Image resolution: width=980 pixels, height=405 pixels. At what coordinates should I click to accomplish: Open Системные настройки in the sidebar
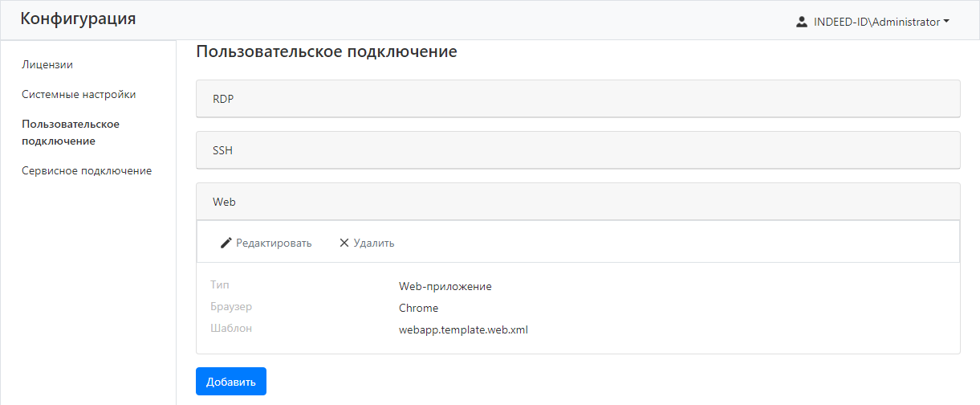click(79, 94)
